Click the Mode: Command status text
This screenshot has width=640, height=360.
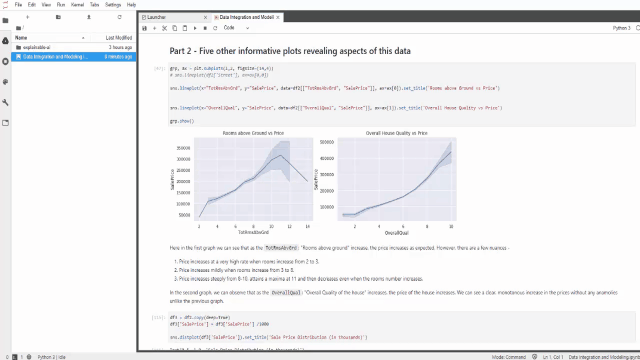509,357
